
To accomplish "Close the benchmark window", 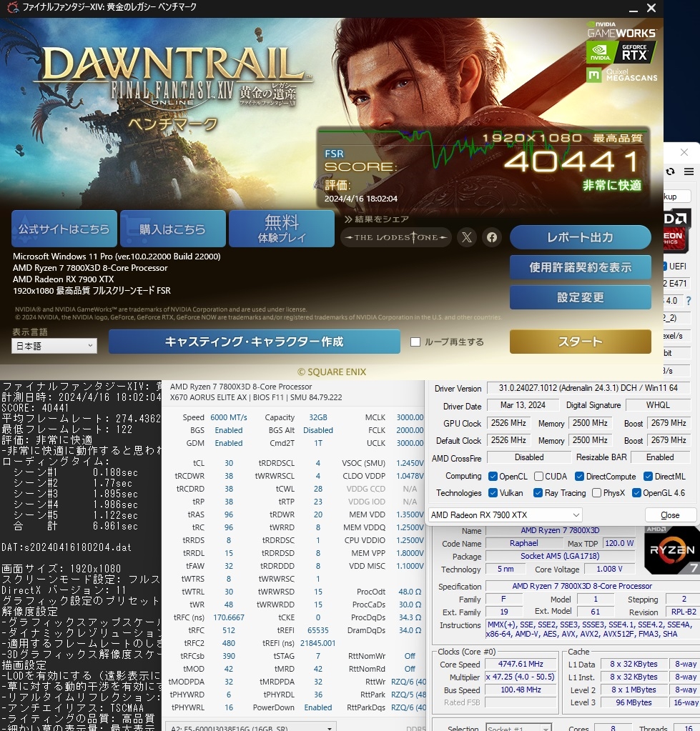I will (x=651, y=8).
